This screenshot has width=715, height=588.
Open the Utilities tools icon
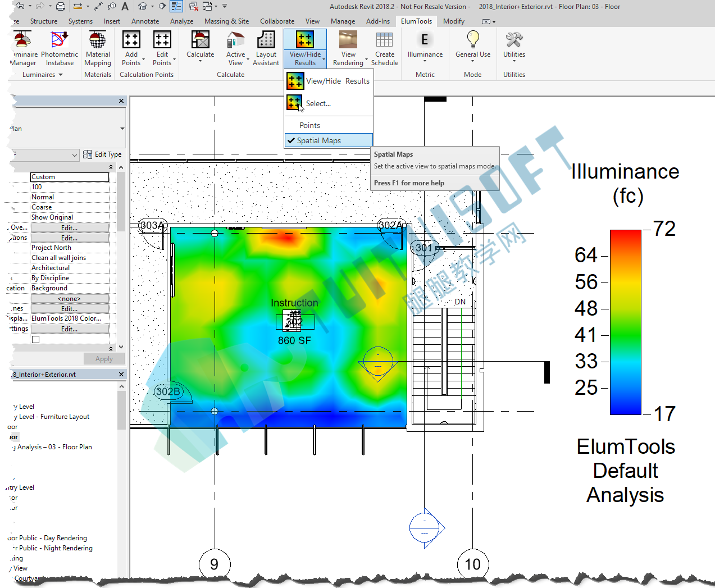point(514,40)
